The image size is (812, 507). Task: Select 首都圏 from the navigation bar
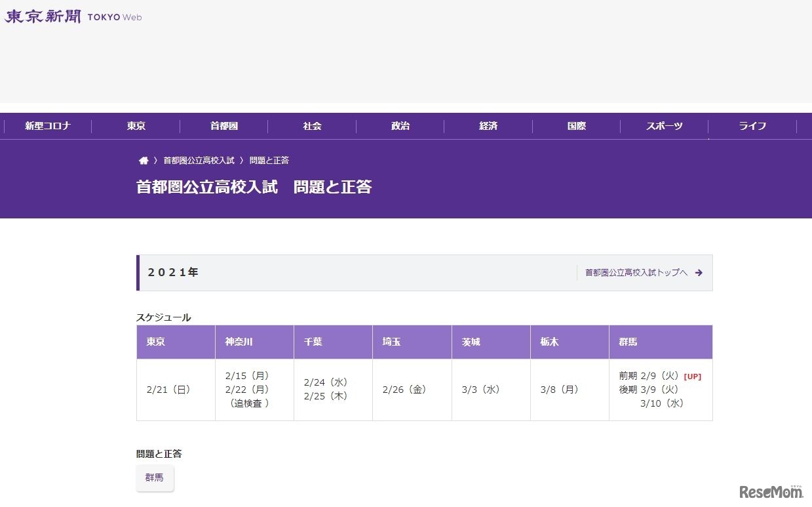click(x=223, y=126)
